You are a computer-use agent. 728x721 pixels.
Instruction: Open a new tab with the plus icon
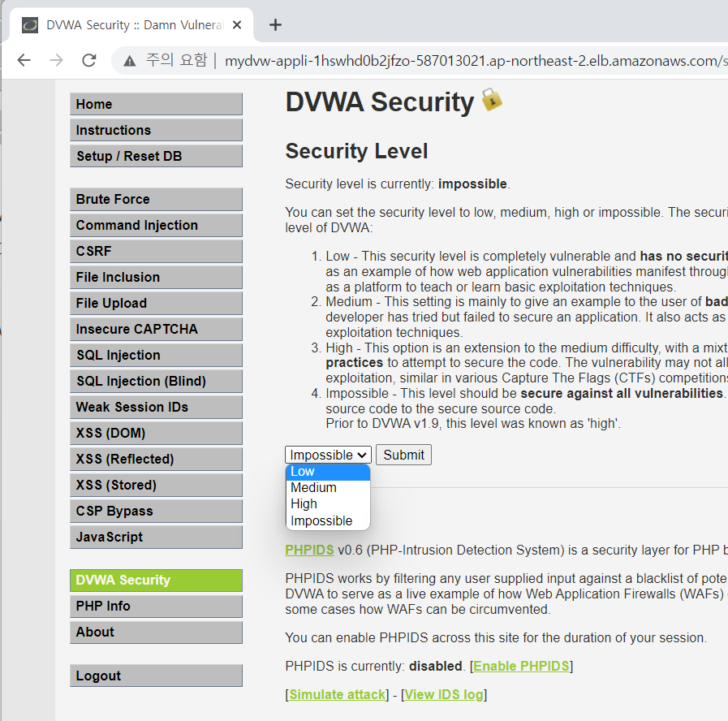point(275,25)
